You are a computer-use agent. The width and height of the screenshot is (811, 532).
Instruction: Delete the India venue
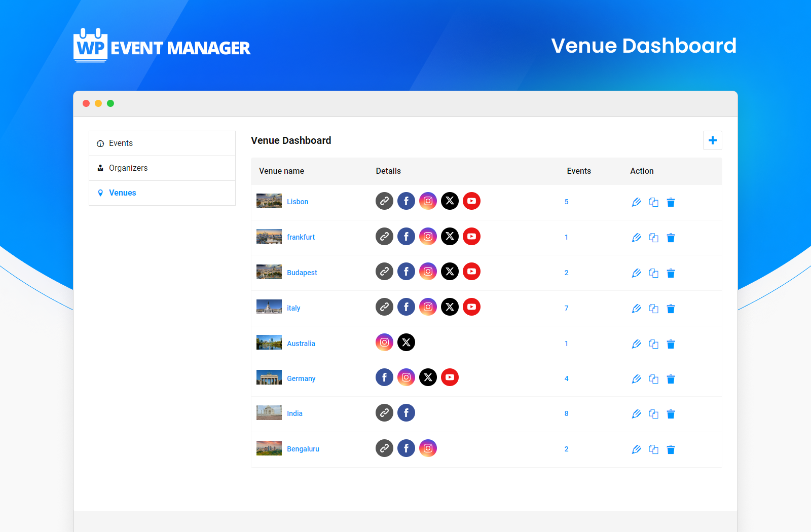click(671, 414)
